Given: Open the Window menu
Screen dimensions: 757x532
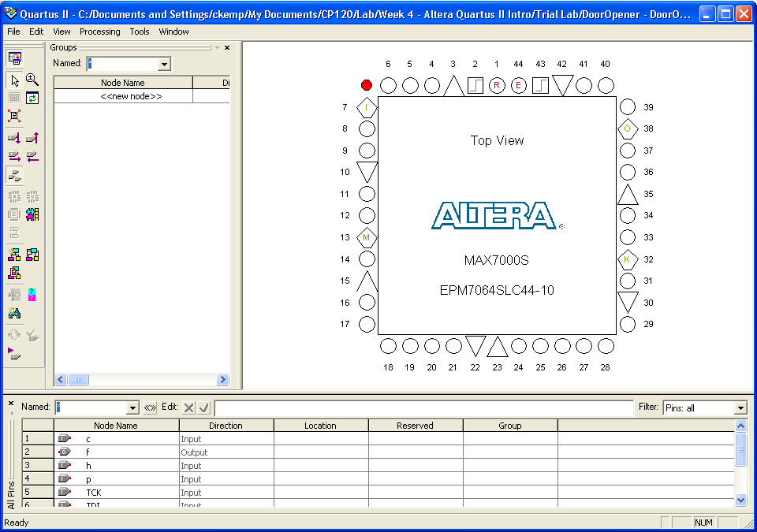Looking at the screenshot, I should pos(173,32).
